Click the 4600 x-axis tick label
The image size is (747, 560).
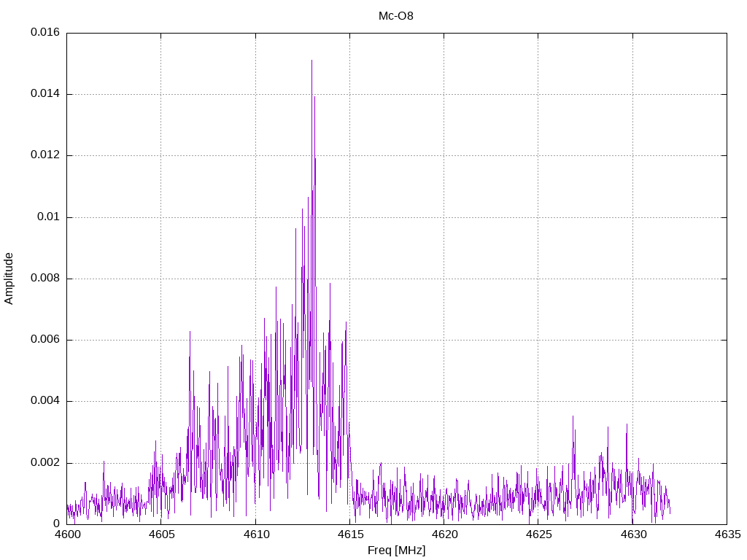(66, 534)
